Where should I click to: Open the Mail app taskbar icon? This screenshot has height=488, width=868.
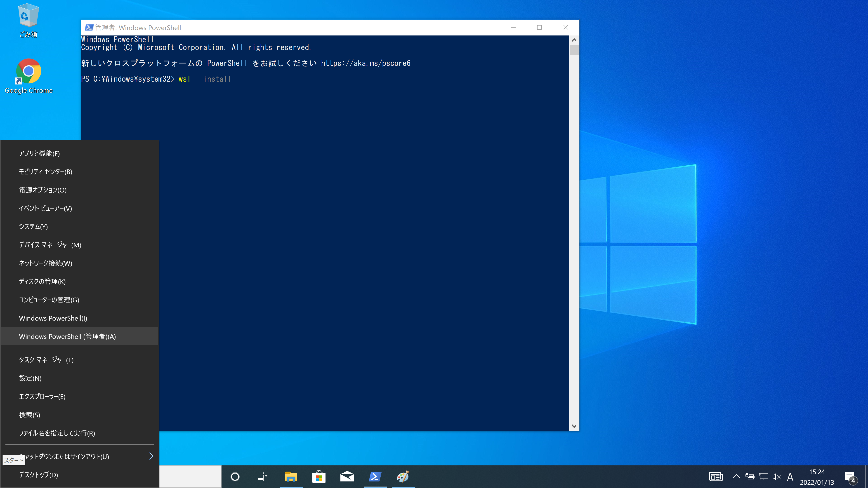click(347, 476)
